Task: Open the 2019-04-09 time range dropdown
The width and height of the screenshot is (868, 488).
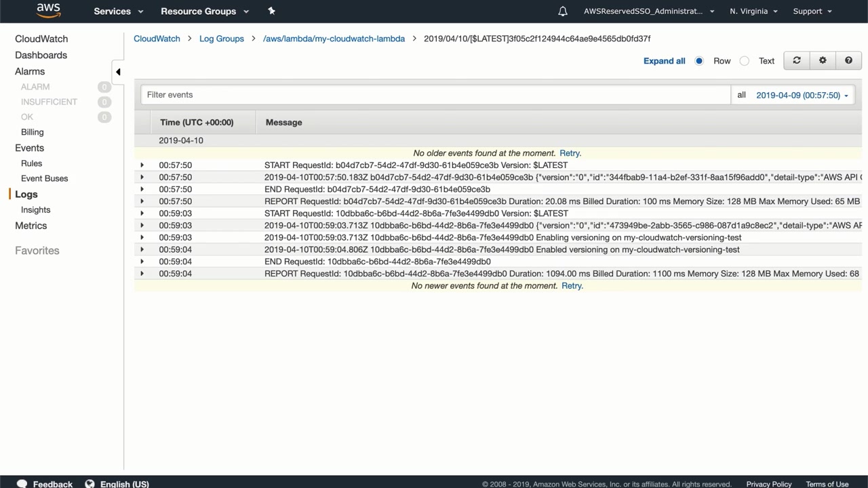Action: pyautogui.click(x=802, y=95)
